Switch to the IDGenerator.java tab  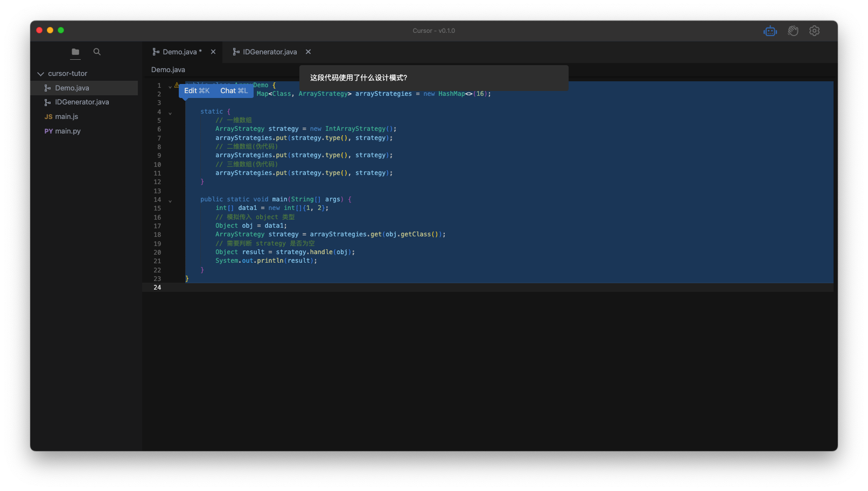coord(269,52)
